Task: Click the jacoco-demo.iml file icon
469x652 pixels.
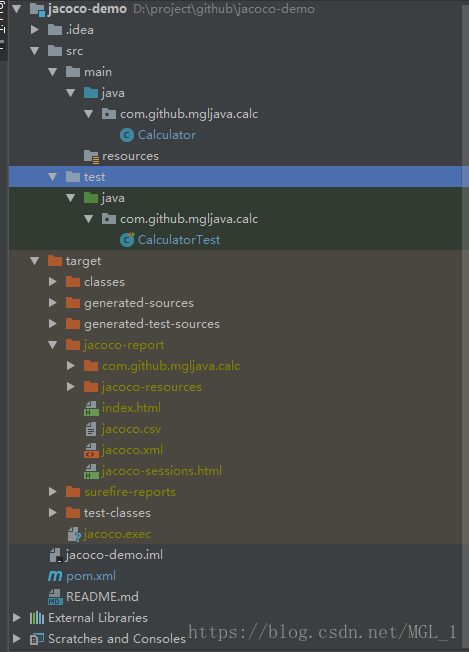Action: click(56, 555)
